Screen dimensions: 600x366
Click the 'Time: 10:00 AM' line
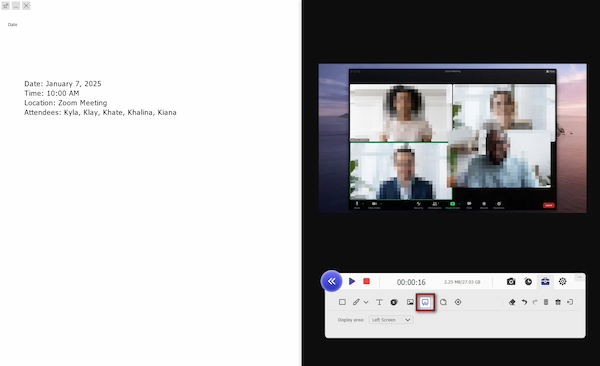click(52, 93)
